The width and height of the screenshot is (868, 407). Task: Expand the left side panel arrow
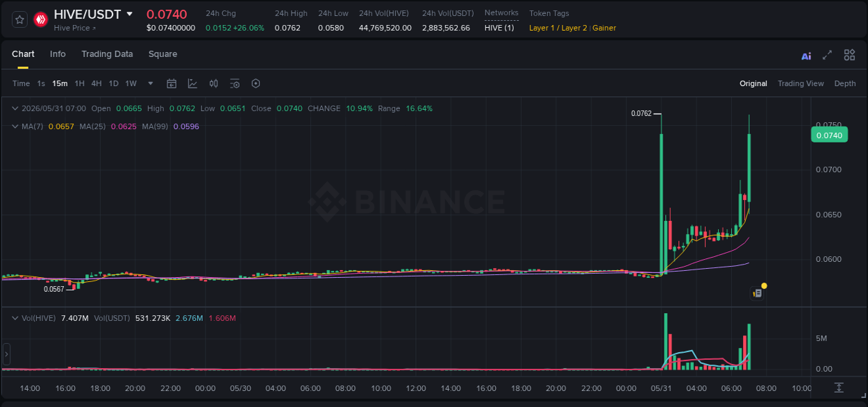click(6, 354)
